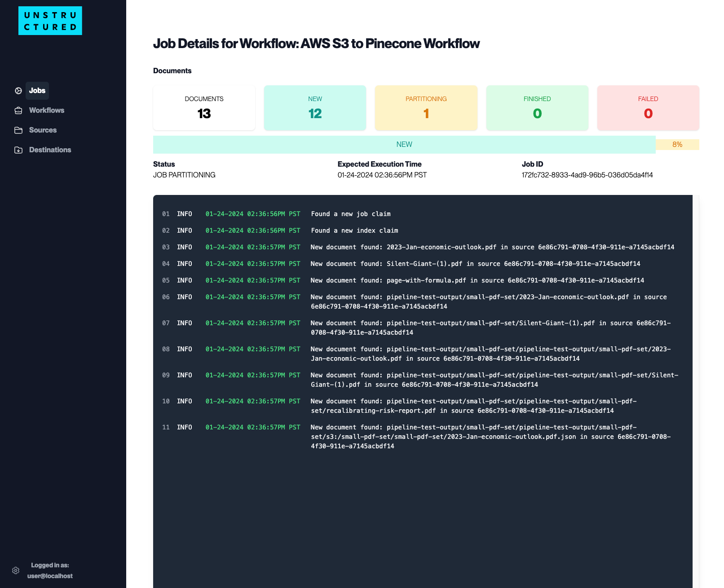Click the Sources folder icon in sidebar
The width and height of the screenshot is (724, 588).
[x=18, y=130]
